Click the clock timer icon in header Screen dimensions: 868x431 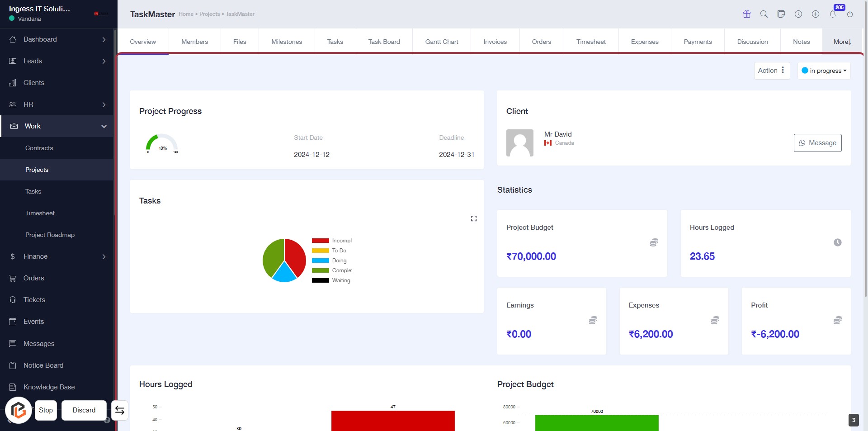[x=798, y=14]
